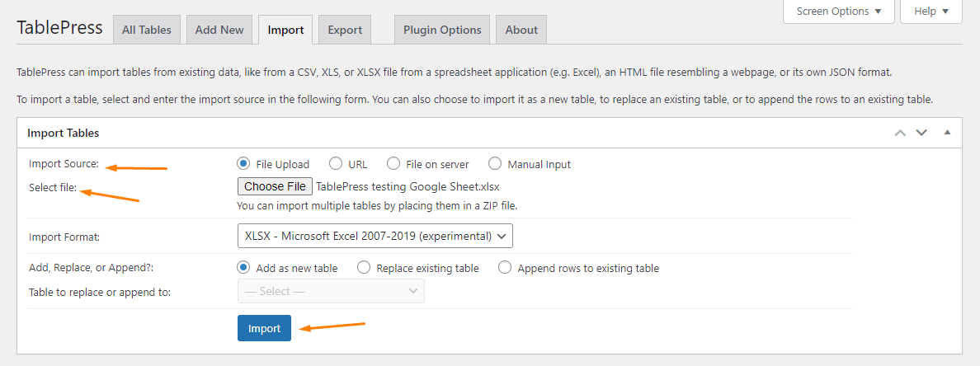Select File Upload import source

(x=243, y=164)
